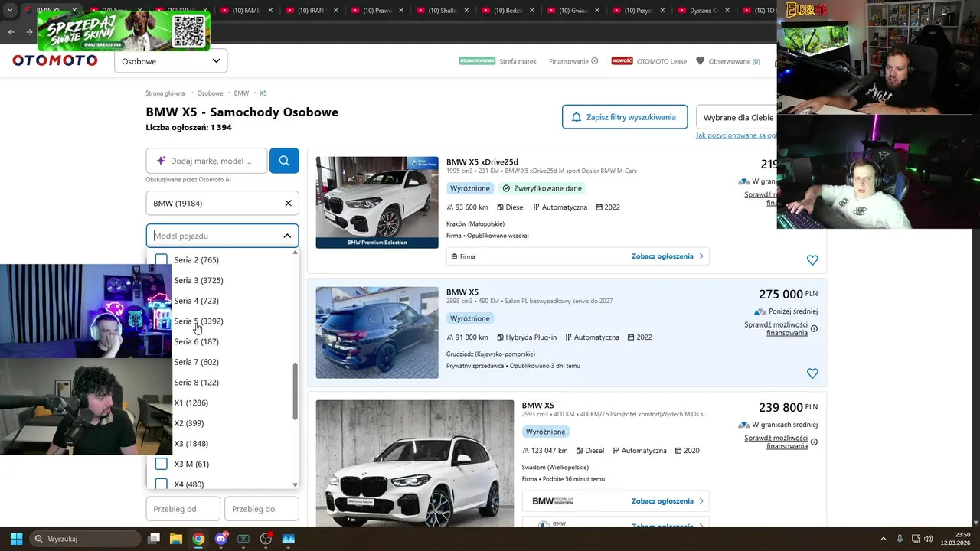Close the (10) FAME browser tab
Viewport: 980px width, 551px height.
pyautogui.click(x=270, y=11)
